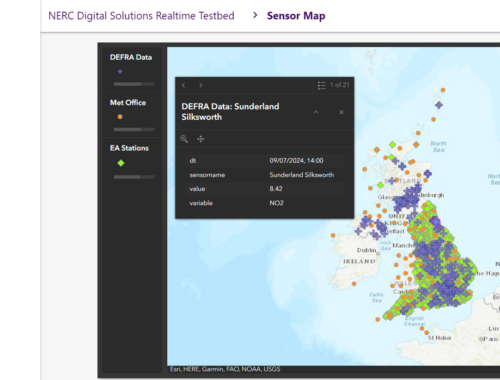Click the 'sensorname' field label
Screen dimensions: 500x380
pyautogui.click(x=207, y=175)
